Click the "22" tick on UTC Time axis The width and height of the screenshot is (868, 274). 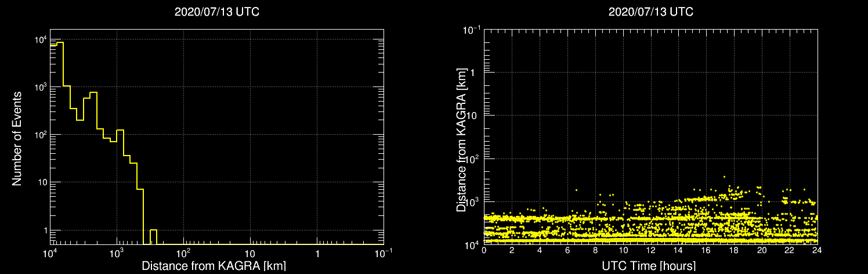790,250
